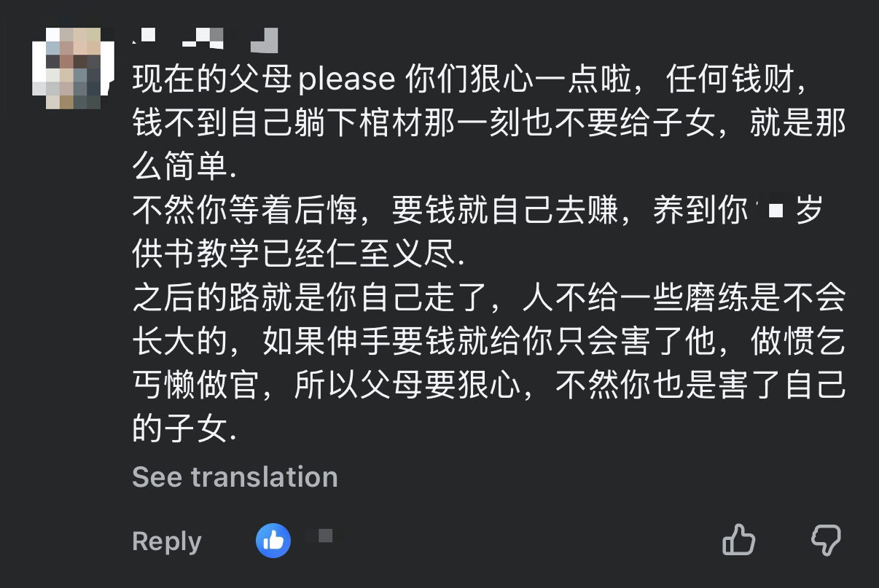
Task: Select the line starting "长大的，如果伸手要钱"
Action: (489, 343)
